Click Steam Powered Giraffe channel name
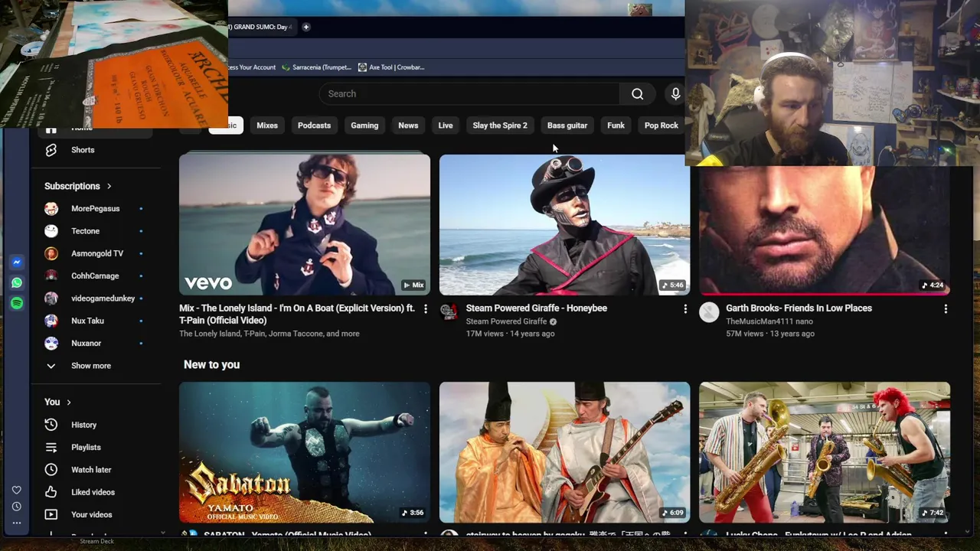This screenshot has height=551, width=980. point(506,321)
